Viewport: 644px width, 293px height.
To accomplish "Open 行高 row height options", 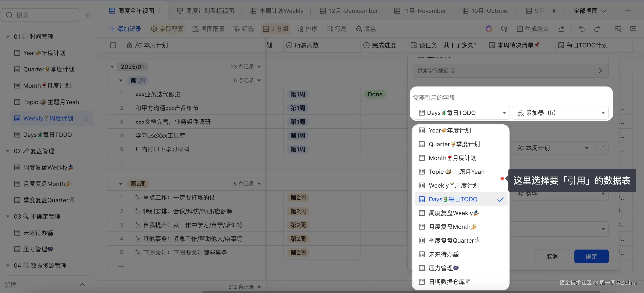I will (337, 29).
